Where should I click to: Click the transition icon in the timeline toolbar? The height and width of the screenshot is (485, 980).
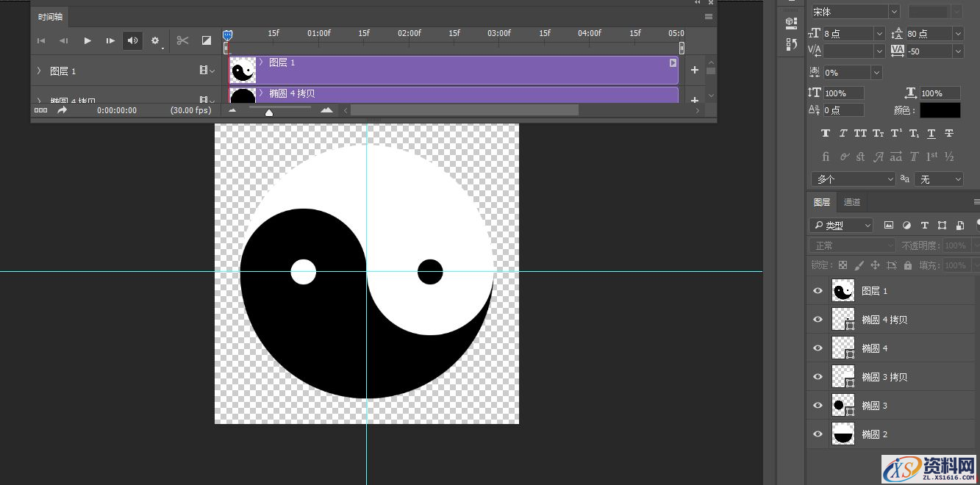(x=206, y=40)
